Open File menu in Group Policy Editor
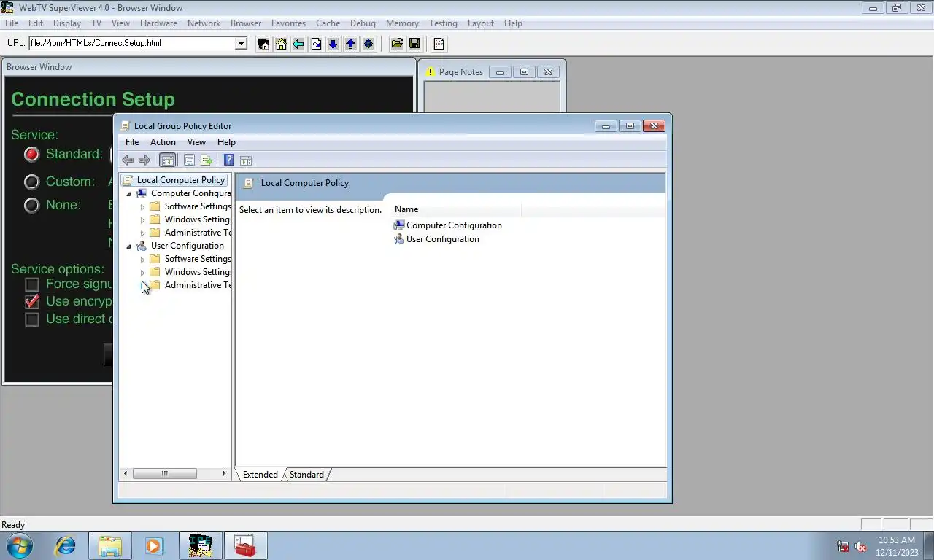934x560 pixels. click(132, 142)
